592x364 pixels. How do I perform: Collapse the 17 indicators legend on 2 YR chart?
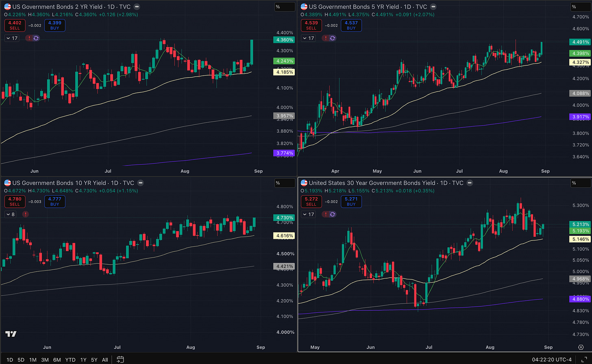point(11,38)
